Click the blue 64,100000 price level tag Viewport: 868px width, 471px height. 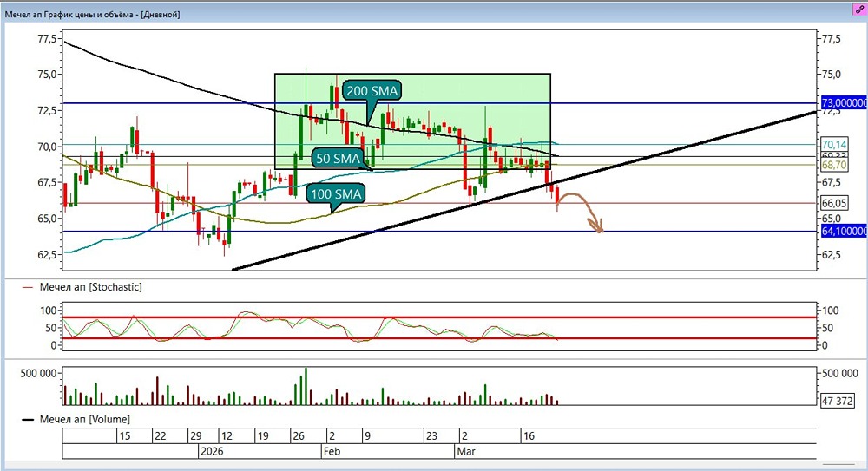(x=844, y=232)
